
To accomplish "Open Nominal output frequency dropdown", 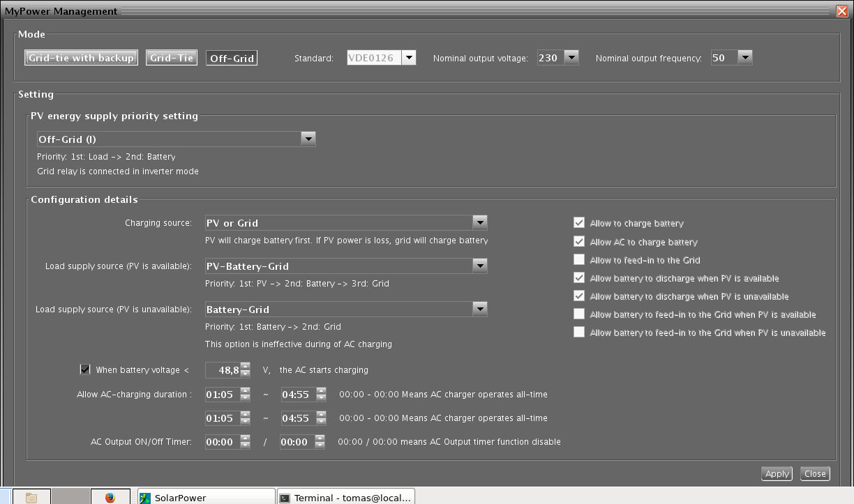I will (744, 58).
